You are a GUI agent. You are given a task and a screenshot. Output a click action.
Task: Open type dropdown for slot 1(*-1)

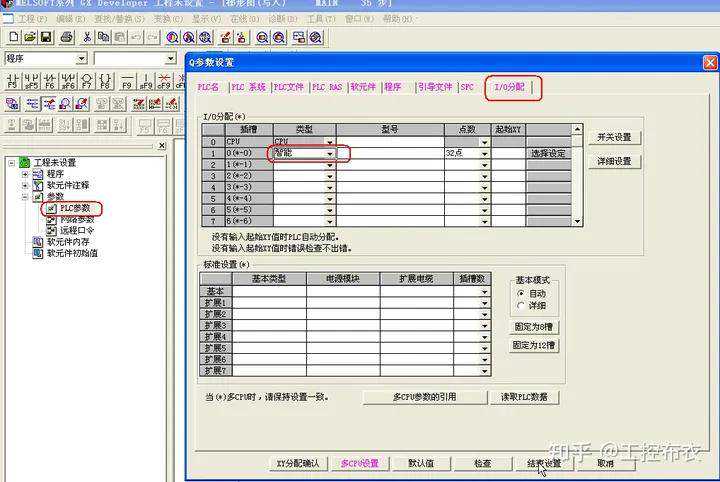(x=330, y=165)
